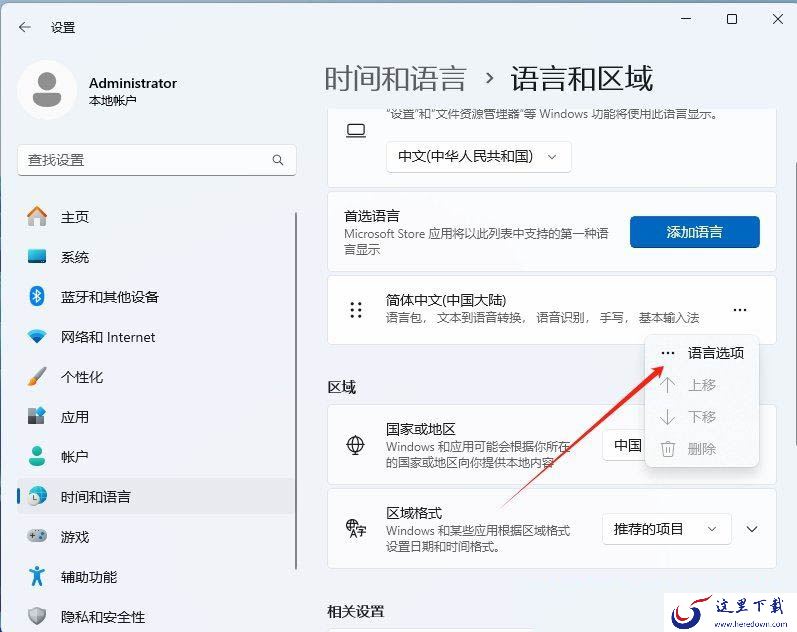Click the 国家或地区 globe icon
This screenshot has height=632, width=797.
355,445
